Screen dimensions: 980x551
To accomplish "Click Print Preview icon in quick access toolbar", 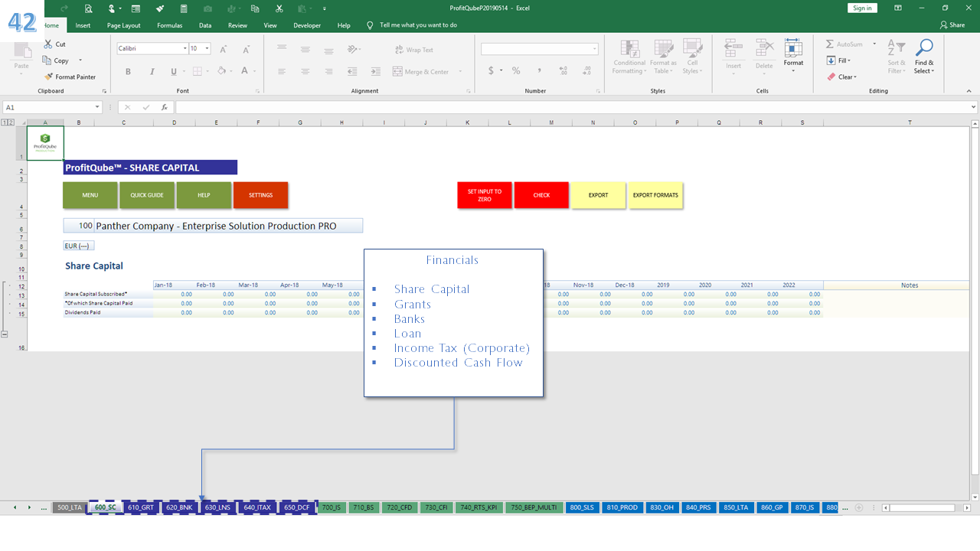I will [89, 8].
